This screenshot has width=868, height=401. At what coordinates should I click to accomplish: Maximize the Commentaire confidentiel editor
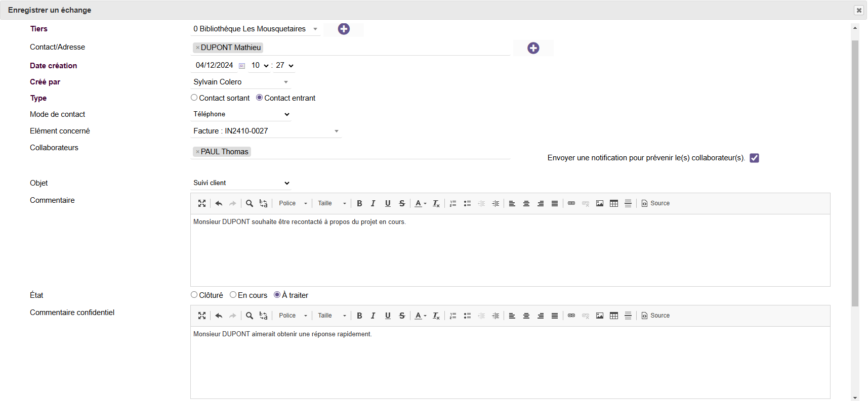[x=202, y=316]
